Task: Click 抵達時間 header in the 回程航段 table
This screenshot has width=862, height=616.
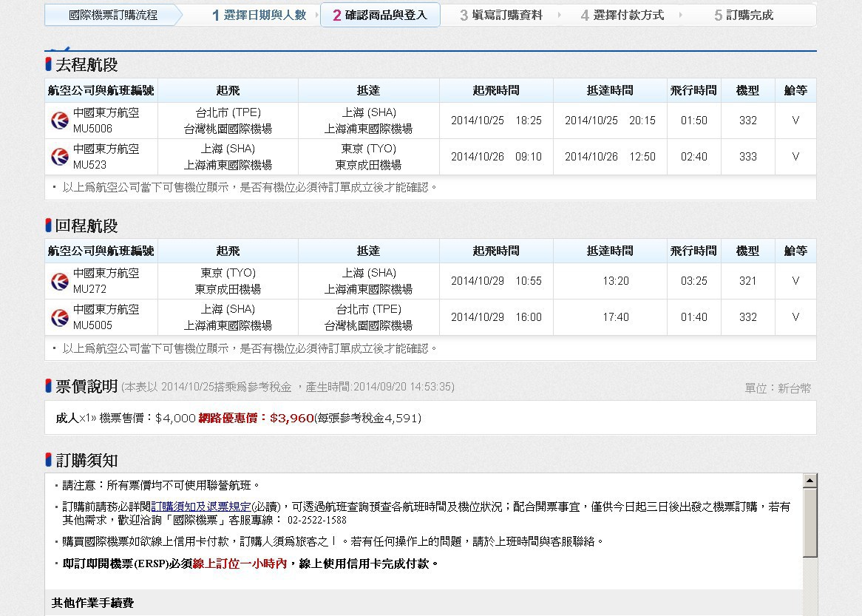Action: (x=610, y=251)
